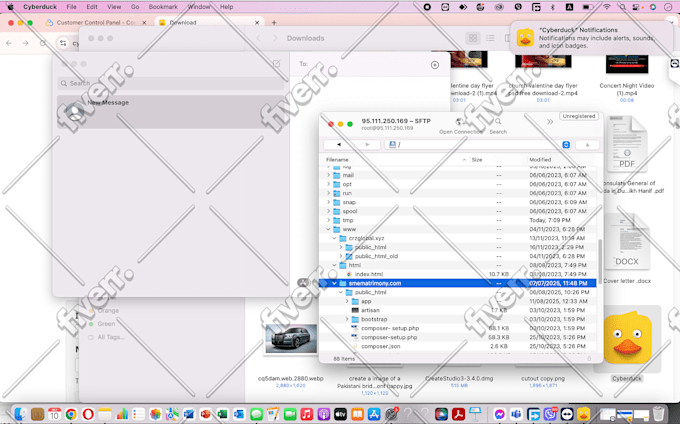Sort Cyberduck files by Filename column
This screenshot has height=424, width=680.
click(396, 160)
